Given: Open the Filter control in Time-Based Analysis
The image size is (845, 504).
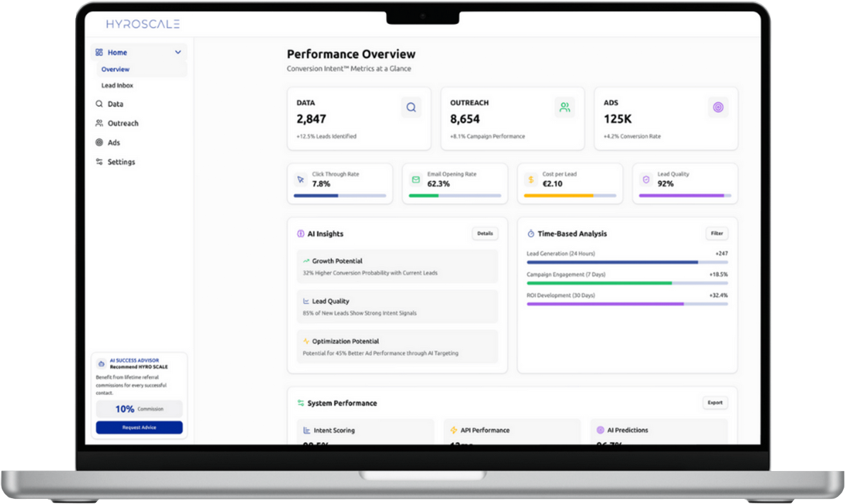Looking at the screenshot, I should coord(717,233).
